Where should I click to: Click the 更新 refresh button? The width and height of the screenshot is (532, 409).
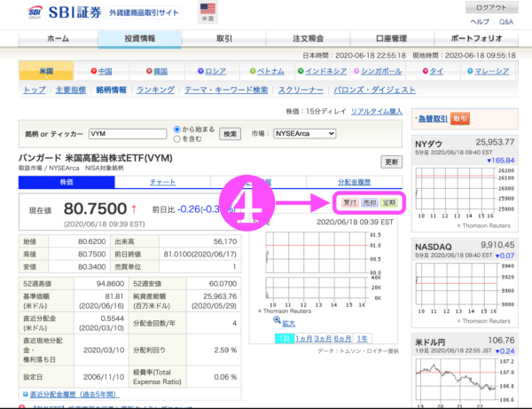click(x=392, y=161)
